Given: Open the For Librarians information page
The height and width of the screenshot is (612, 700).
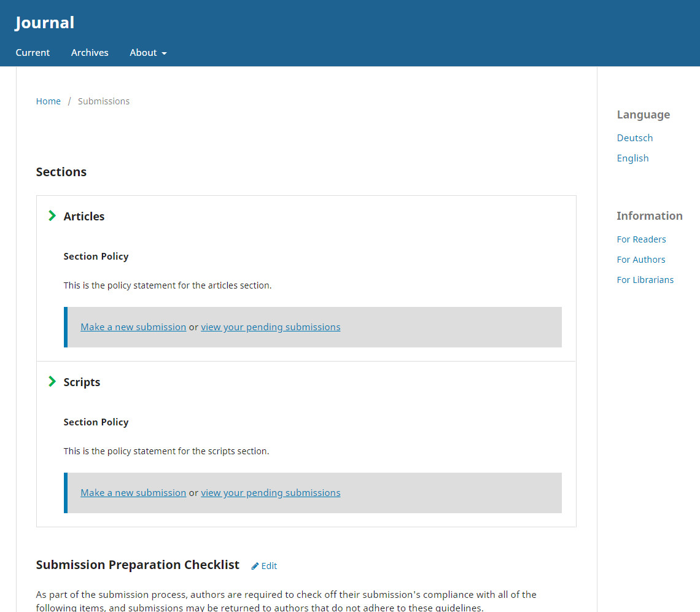Looking at the screenshot, I should (x=645, y=280).
